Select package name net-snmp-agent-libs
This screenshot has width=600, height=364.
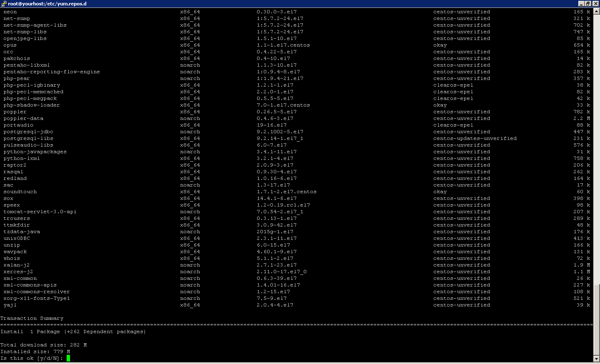35,25
